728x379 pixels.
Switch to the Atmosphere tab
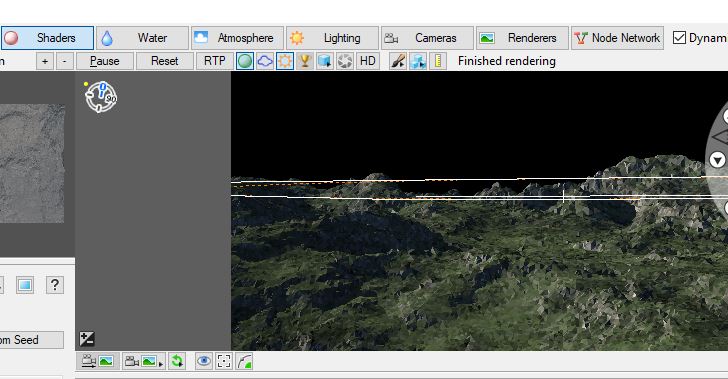coord(237,38)
